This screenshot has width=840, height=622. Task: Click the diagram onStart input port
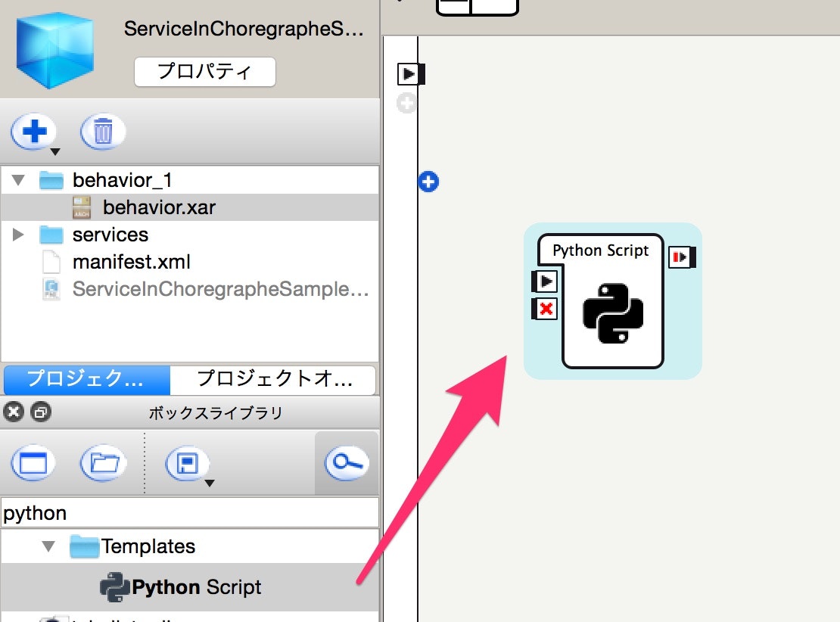click(x=411, y=74)
